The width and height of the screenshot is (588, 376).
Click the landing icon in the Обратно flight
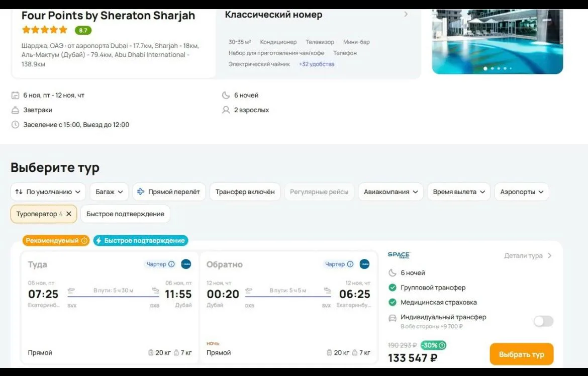pyautogui.click(x=327, y=290)
